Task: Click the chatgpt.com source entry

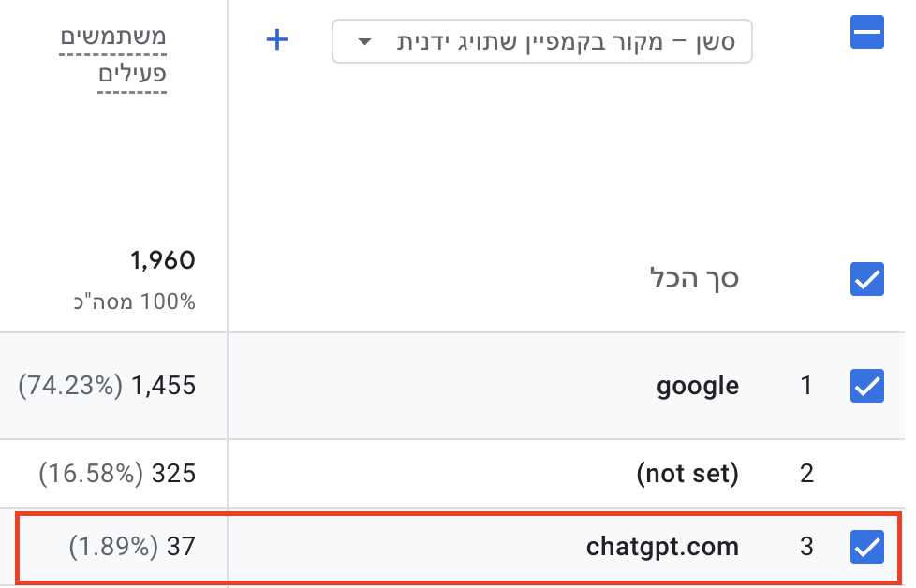Action: pyautogui.click(x=663, y=546)
